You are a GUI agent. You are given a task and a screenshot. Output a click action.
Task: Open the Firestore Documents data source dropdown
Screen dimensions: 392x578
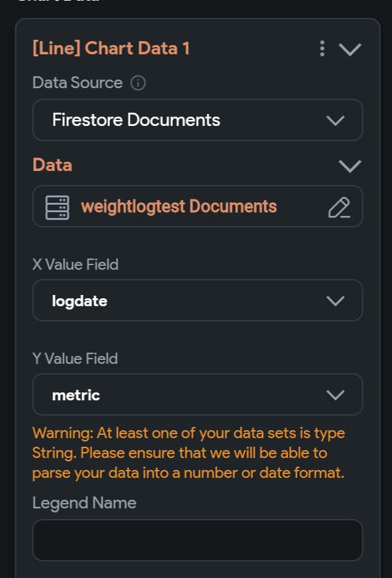click(198, 120)
